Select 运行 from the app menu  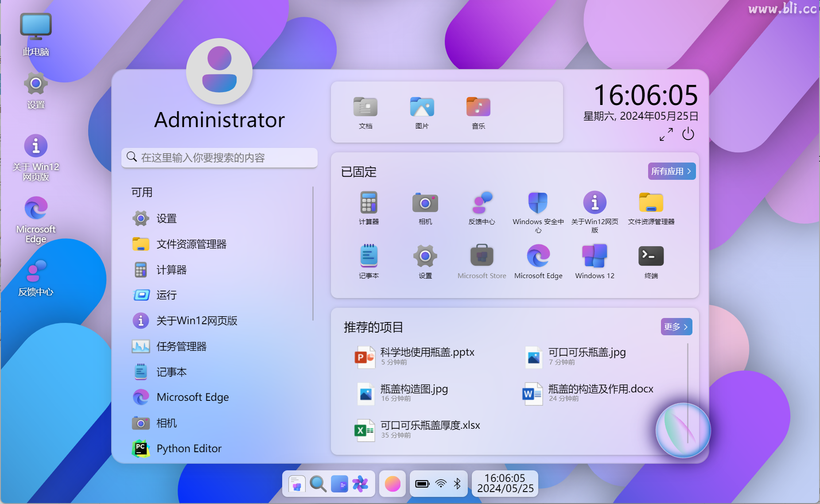[x=166, y=295]
